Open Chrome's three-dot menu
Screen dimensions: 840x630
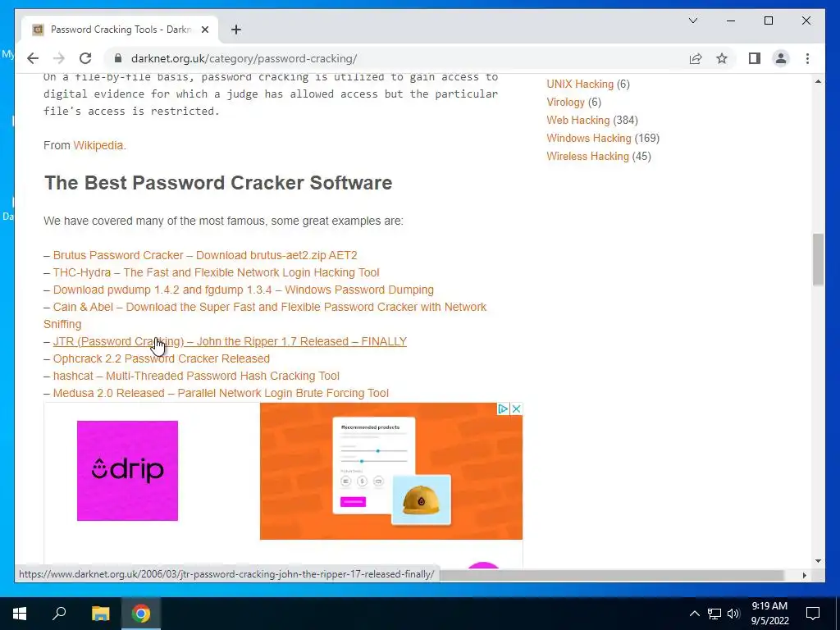[807, 58]
